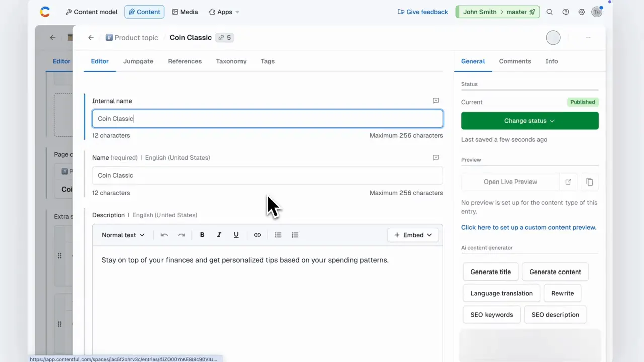Create a bulleted list
Image resolution: width=644 pixels, height=362 pixels.
coord(278,235)
